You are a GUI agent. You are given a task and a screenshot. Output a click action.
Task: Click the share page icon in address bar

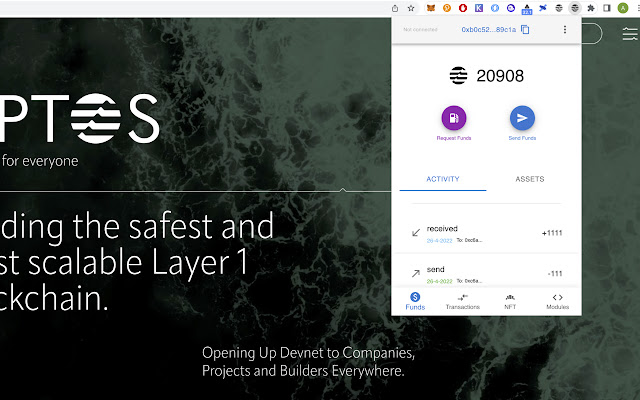pyautogui.click(x=395, y=8)
